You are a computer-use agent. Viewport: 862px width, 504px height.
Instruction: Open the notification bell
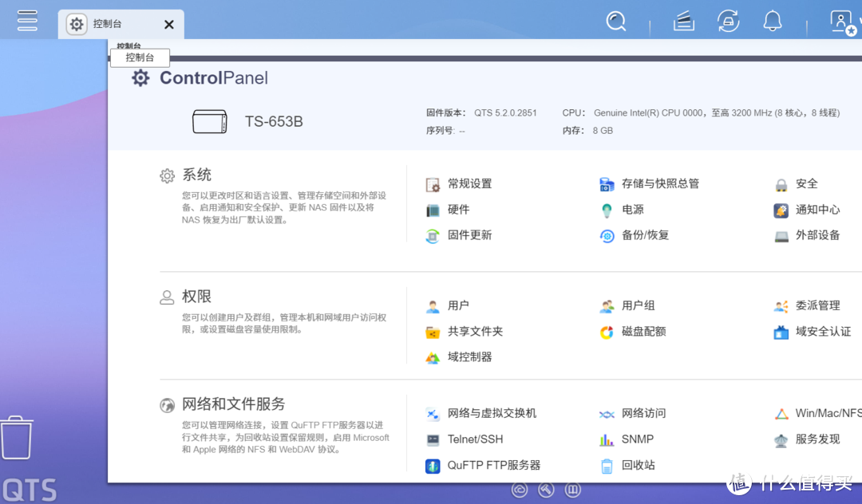coord(772,21)
